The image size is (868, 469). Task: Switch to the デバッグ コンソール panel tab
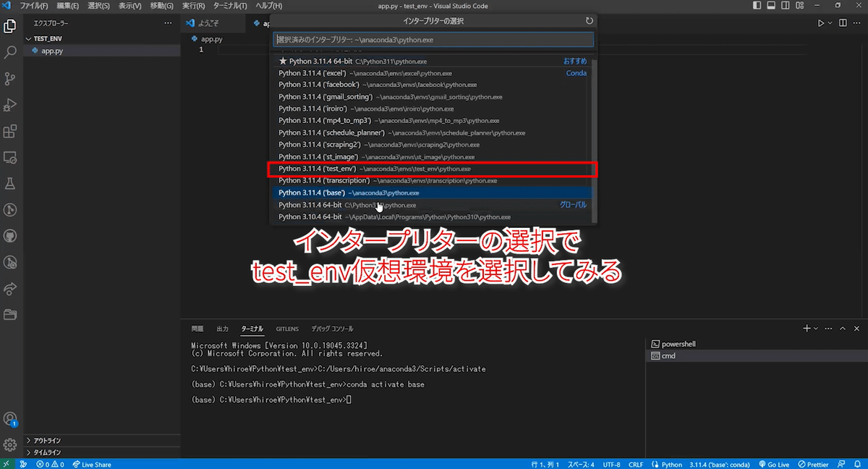point(332,329)
